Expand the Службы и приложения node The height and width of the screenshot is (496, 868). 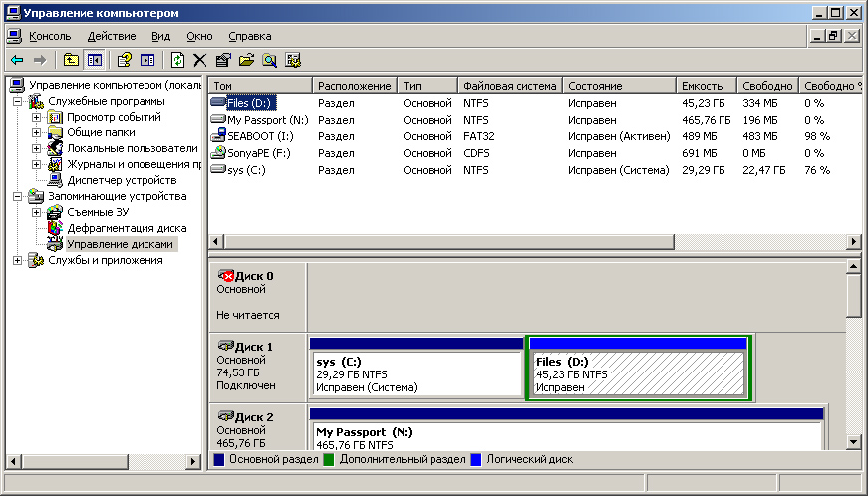click(19, 261)
